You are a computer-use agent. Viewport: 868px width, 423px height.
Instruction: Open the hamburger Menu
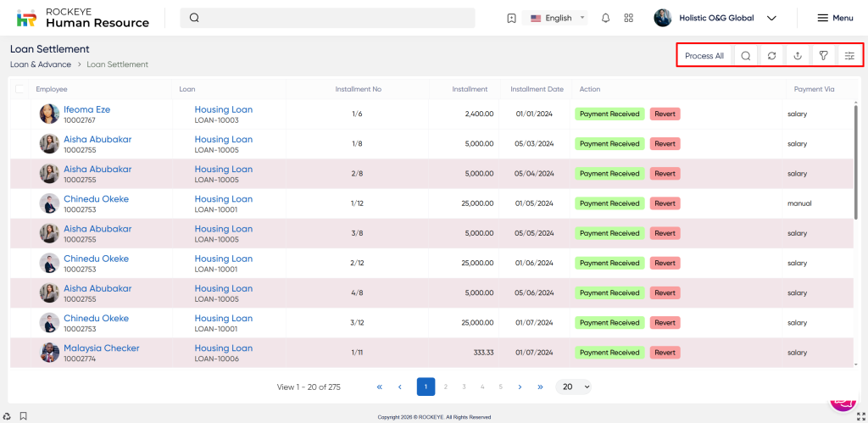click(x=835, y=18)
